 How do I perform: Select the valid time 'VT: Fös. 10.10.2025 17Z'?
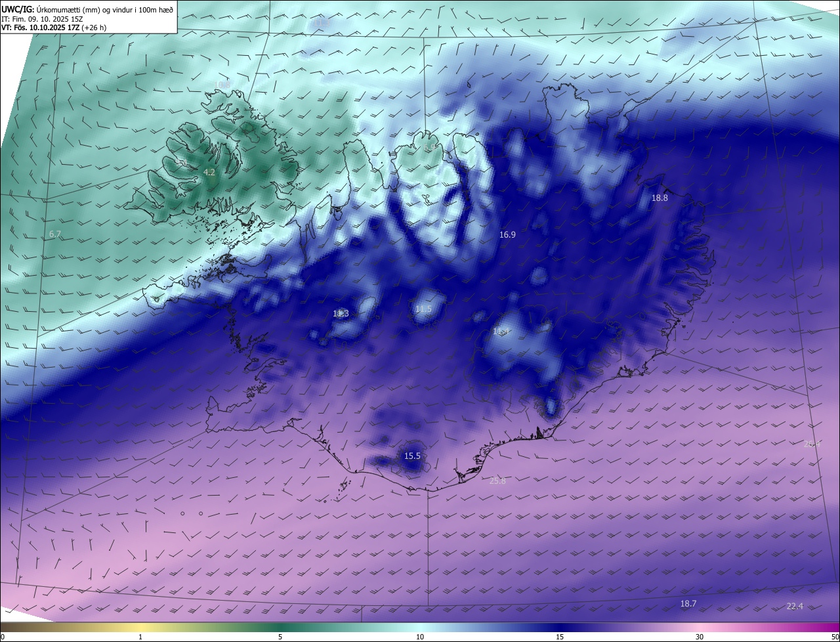pos(41,28)
